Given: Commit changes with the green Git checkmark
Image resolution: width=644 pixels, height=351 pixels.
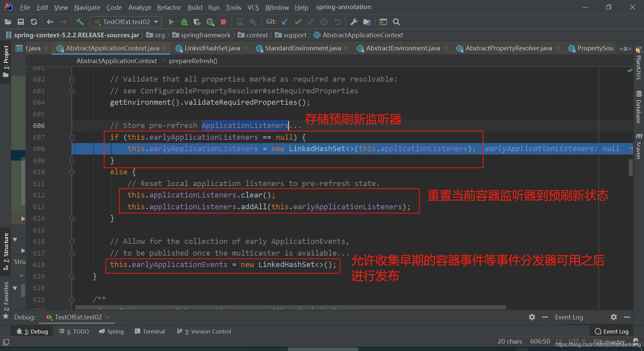Looking at the screenshot, I should coord(298,22).
